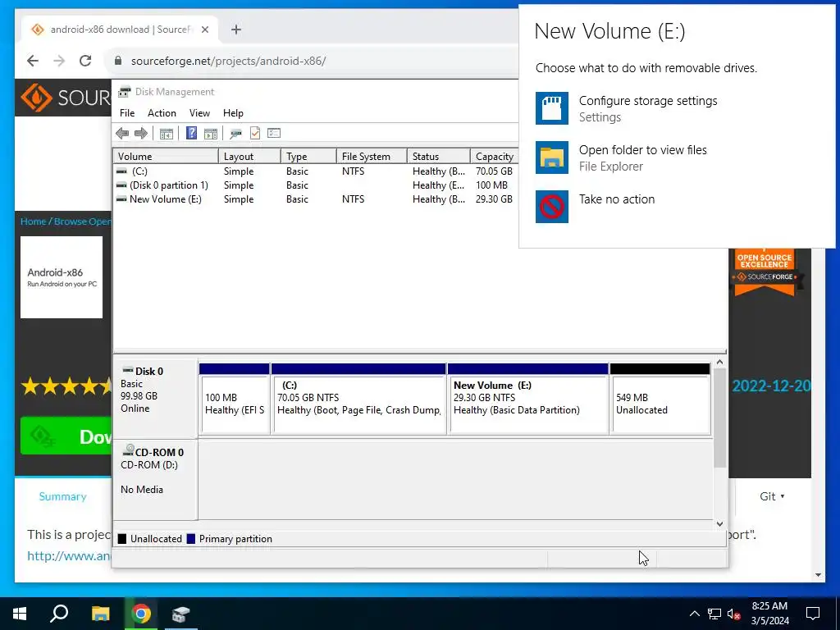Sort by the Status column header
This screenshot has width=840, height=630.
pos(439,157)
